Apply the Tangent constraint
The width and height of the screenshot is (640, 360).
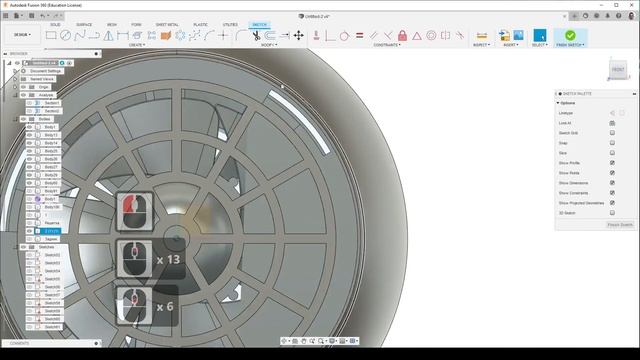[x=344, y=36]
